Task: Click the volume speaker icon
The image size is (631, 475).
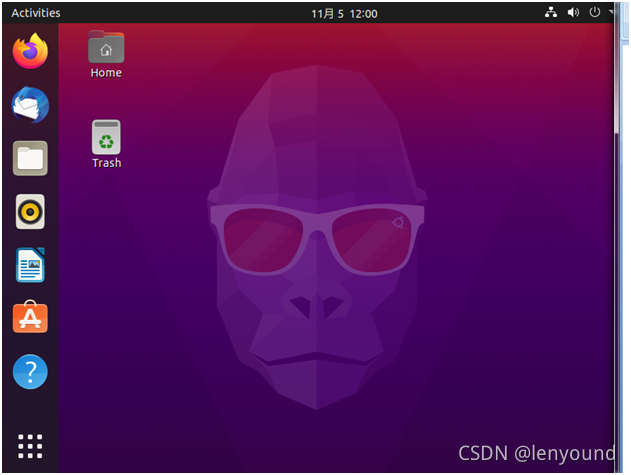Action: [573, 12]
